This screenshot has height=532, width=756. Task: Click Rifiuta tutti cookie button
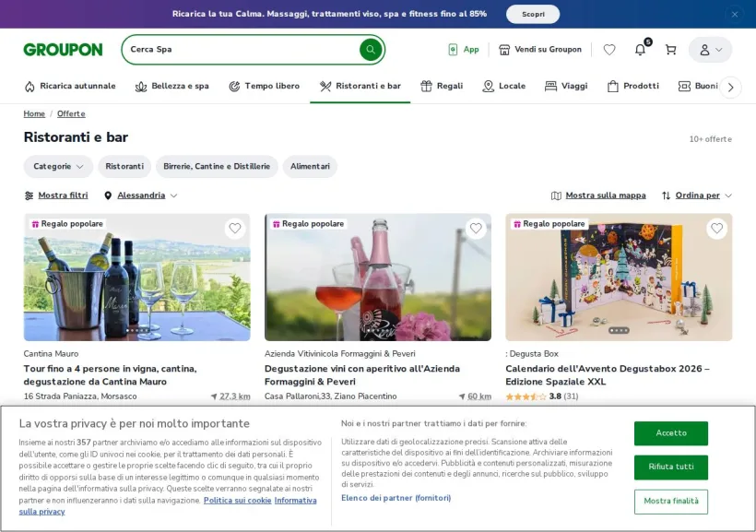670,467
